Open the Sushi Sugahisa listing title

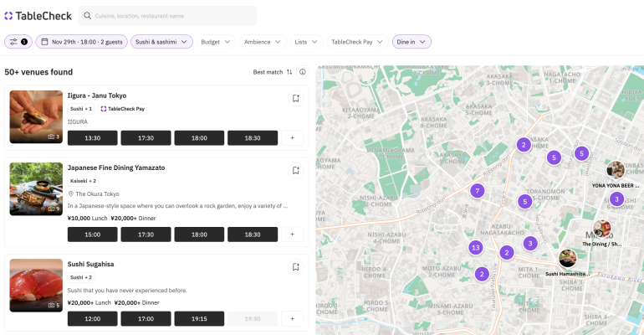click(x=91, y=264)
